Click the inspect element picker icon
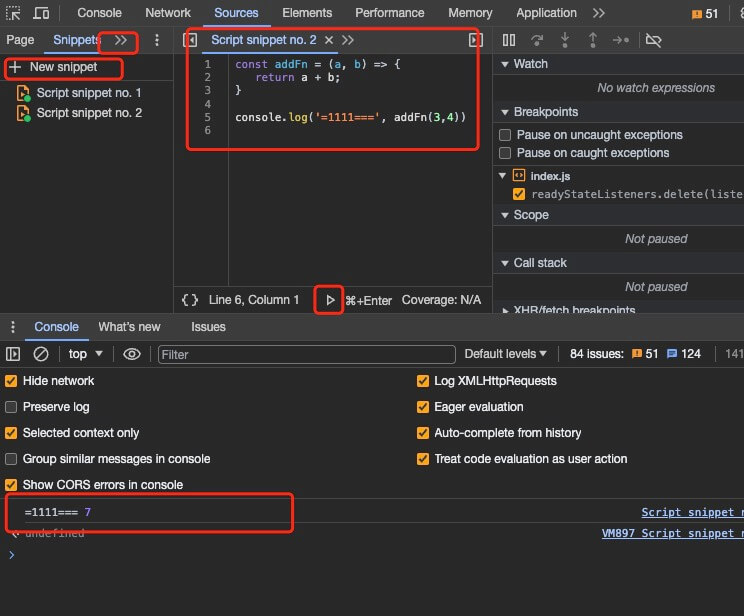Viewport: 744px width, 616px height. [13, 13]
